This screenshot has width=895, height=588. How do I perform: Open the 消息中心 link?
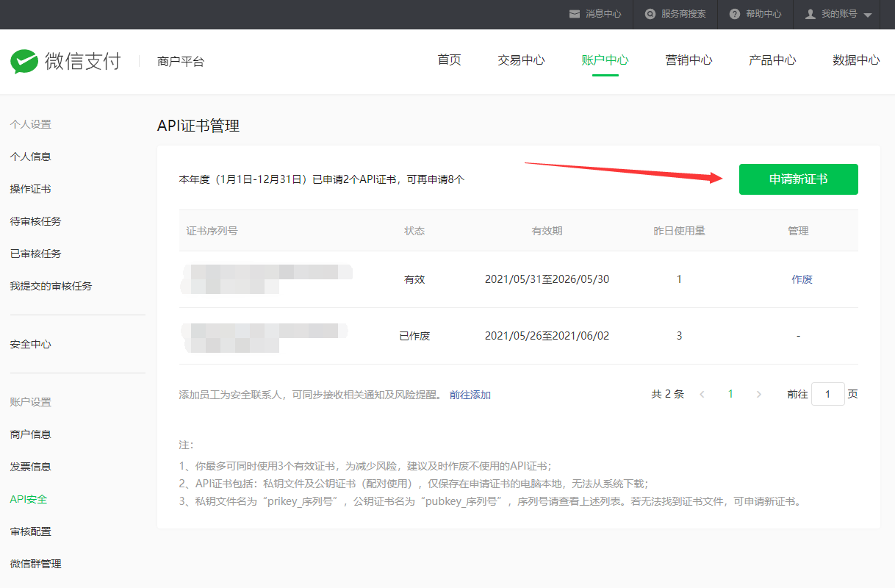[x=603, y=14]
